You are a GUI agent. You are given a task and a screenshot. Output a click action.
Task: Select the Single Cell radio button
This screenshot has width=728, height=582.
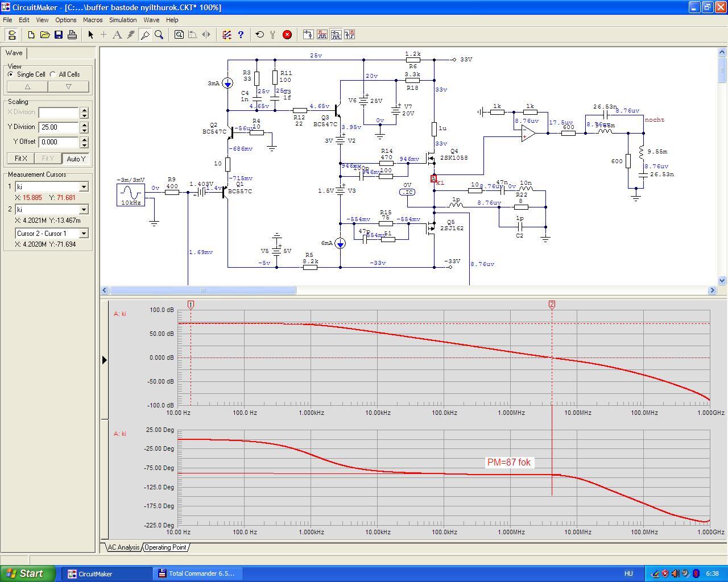tap(11, 74)
